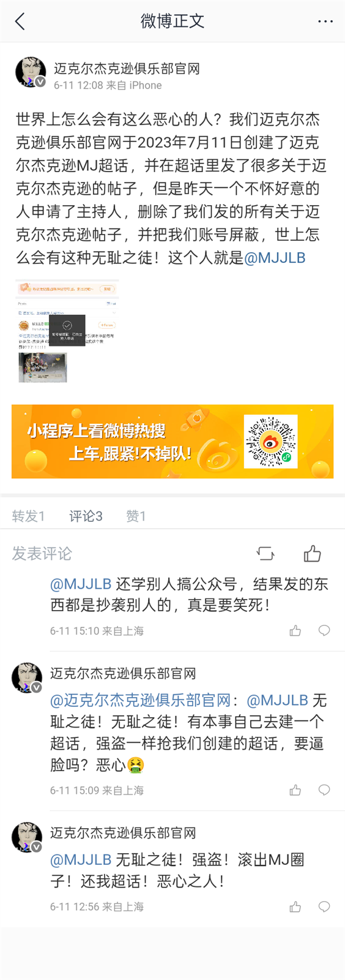Switch to the 评论3 tab
The image size is (345, 980).
click(86, 516)
